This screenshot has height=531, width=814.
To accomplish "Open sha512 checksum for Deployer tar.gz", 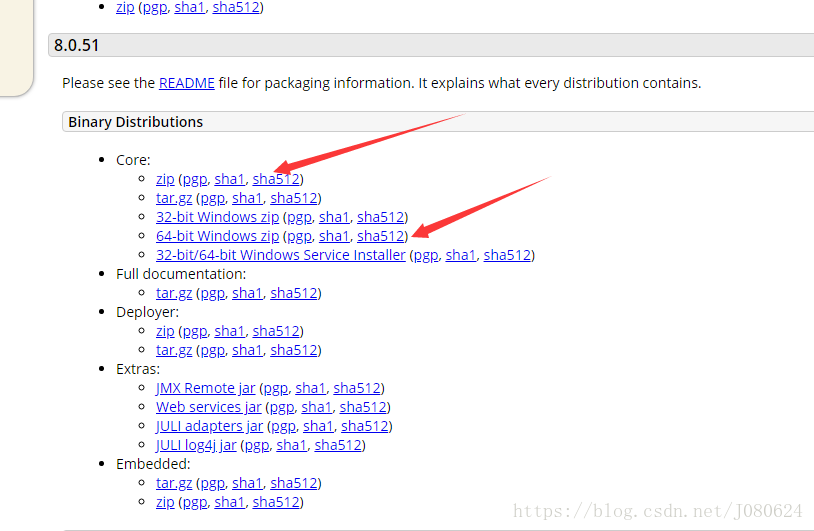I will coord(294,350).
